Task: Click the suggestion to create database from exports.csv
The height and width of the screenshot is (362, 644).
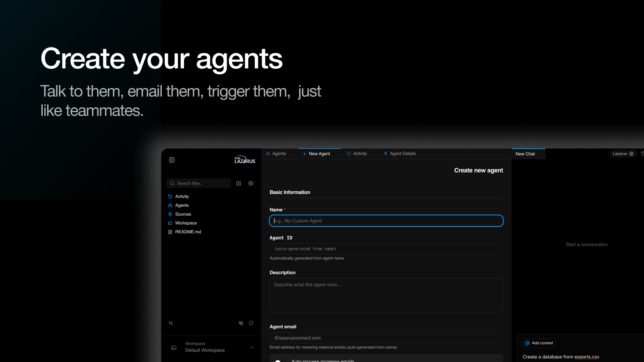Action: 561,357
